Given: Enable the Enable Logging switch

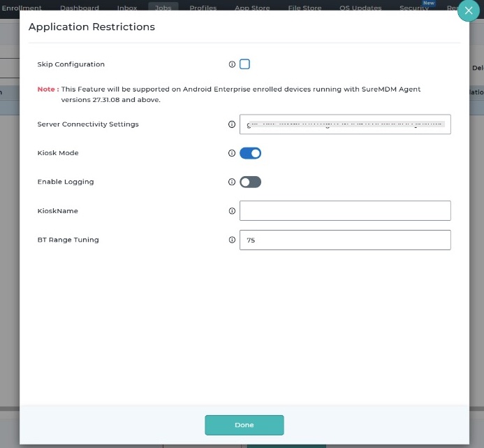Looking at the screenshot, I should pos(250,182).
